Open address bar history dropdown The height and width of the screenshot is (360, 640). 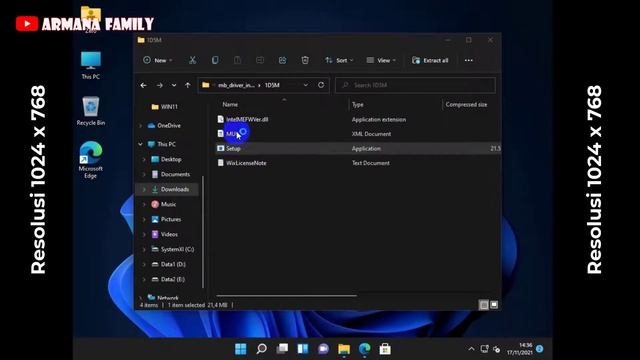point(305,85)
